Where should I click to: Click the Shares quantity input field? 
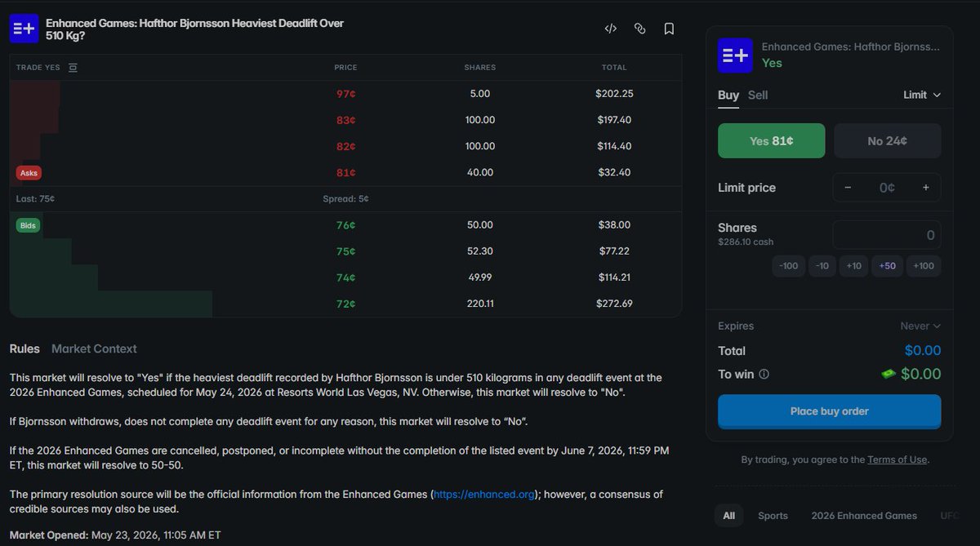click(x=887, y=235)
